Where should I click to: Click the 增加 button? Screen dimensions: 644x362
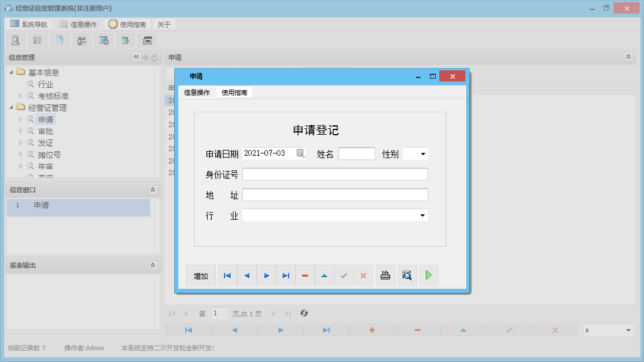click(x=200, y=275)
